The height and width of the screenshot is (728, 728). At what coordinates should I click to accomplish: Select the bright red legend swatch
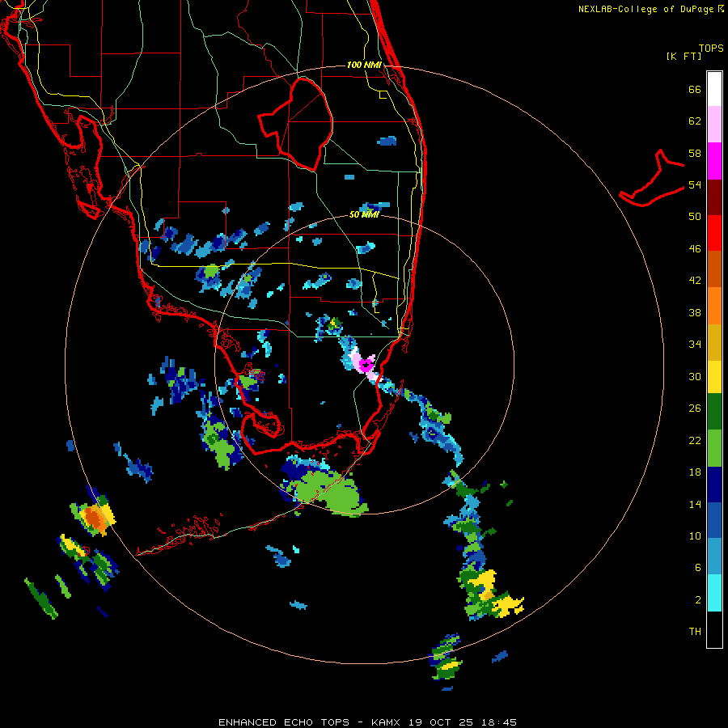(x=714, y=233)
